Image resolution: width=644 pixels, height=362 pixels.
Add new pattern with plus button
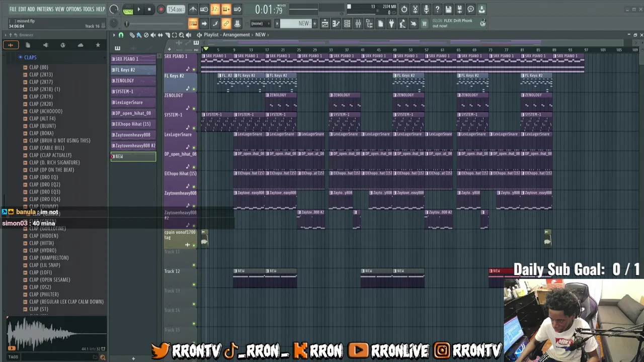pyautogui.click(x=315, y=24)
